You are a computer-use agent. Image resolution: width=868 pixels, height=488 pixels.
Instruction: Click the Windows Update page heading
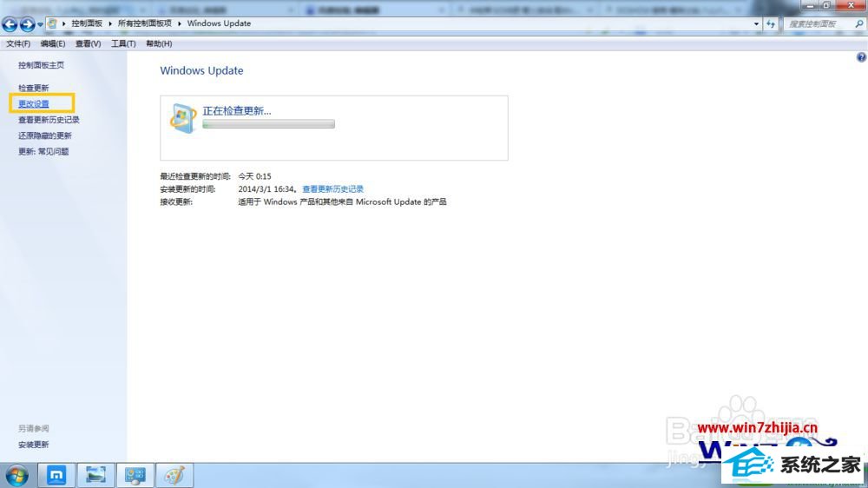click(201, 70)
